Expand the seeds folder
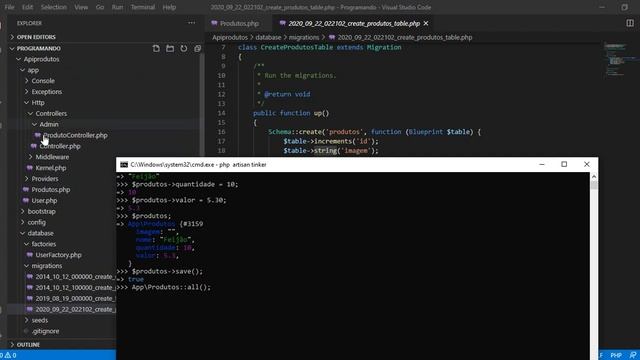This screenshot has width=640, height=360. 40,320
